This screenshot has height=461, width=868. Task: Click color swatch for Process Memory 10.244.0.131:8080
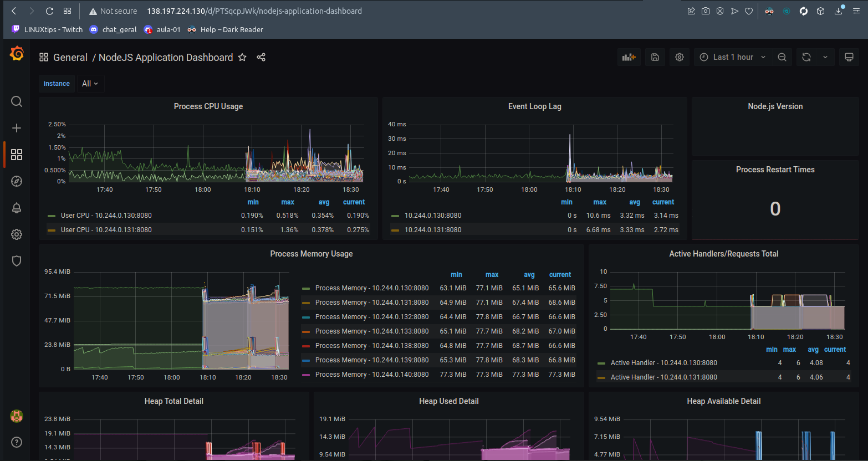(306, 303)
